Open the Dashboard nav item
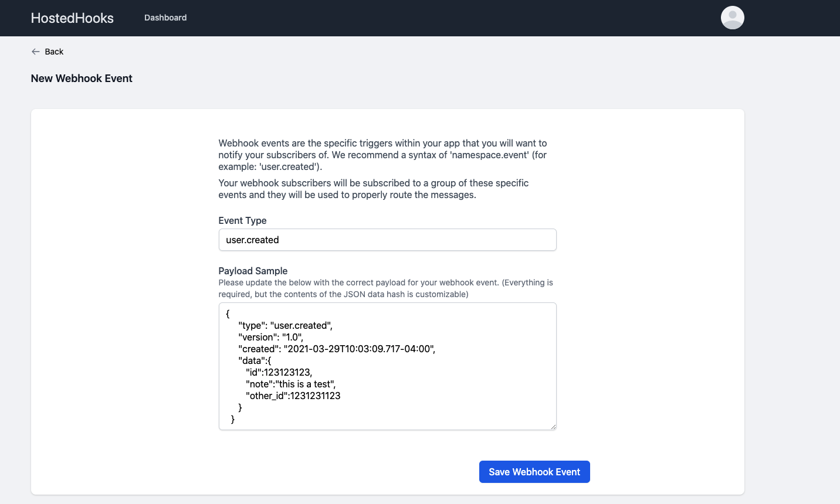Image resolution: width=840 pixels, height=504 pixels. [x=165, y=18]
